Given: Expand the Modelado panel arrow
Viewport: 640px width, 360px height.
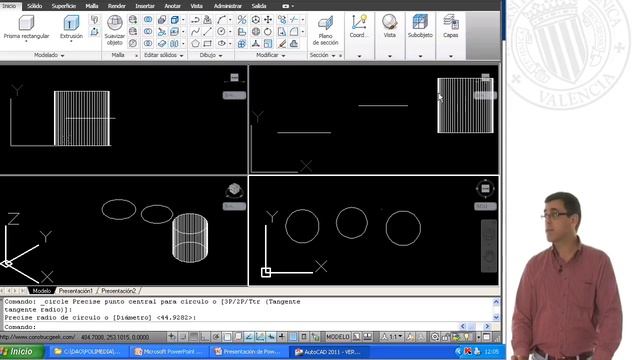Looking at the screenshot, I should 62,56.
